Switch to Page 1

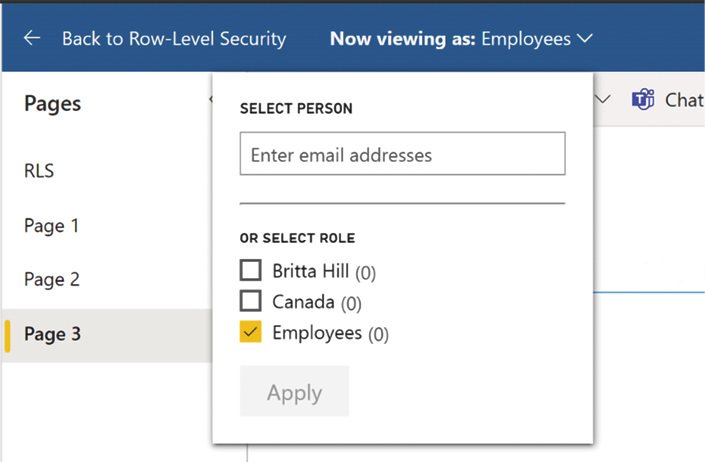[51, 226]
